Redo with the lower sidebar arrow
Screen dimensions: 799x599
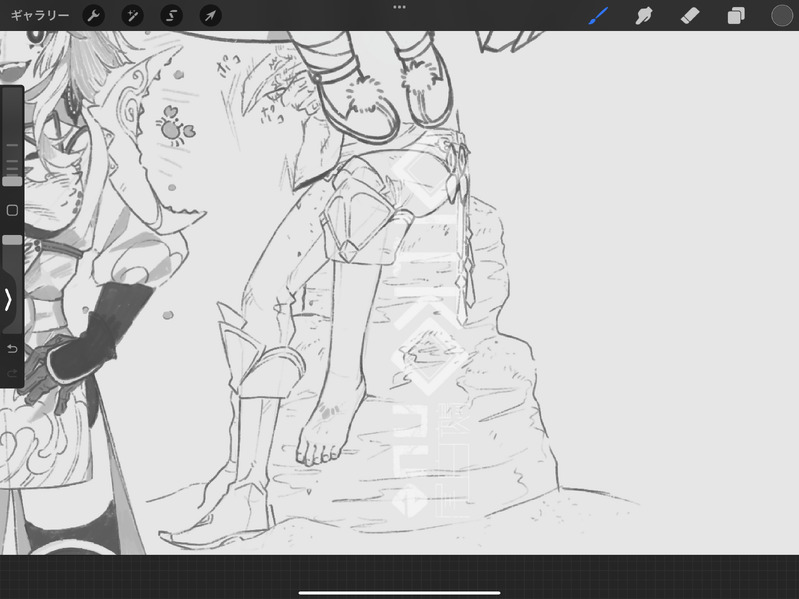[12, 373]
